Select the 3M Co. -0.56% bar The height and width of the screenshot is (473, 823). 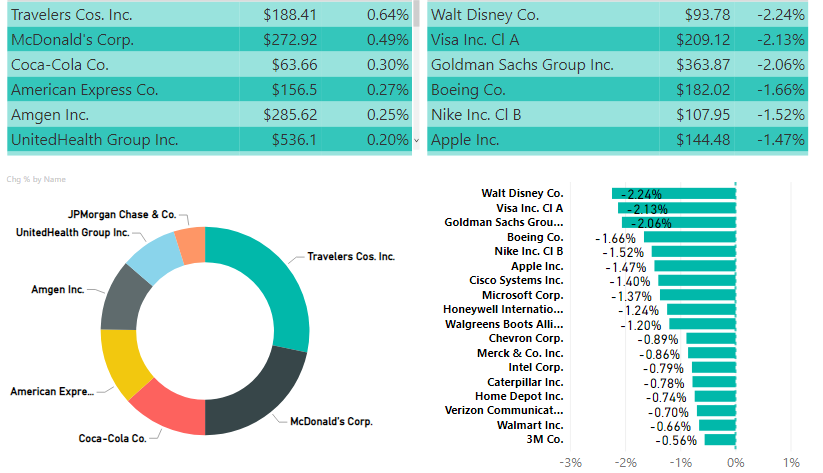click(720, 439)
